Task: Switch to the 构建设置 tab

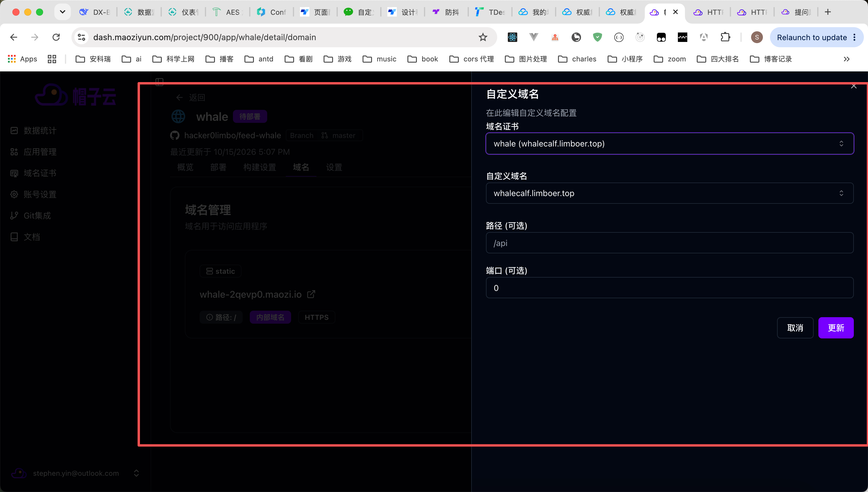Action: click(260, 167)
